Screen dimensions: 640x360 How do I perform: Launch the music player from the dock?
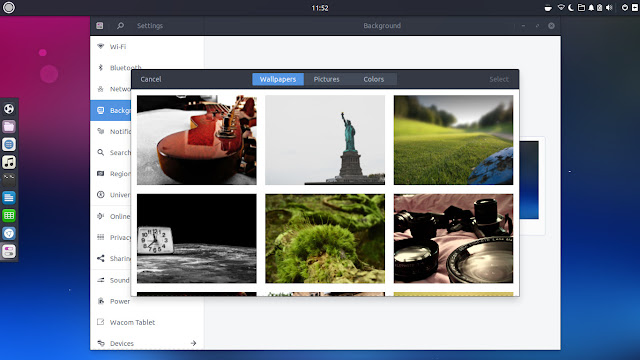(9, 162)
